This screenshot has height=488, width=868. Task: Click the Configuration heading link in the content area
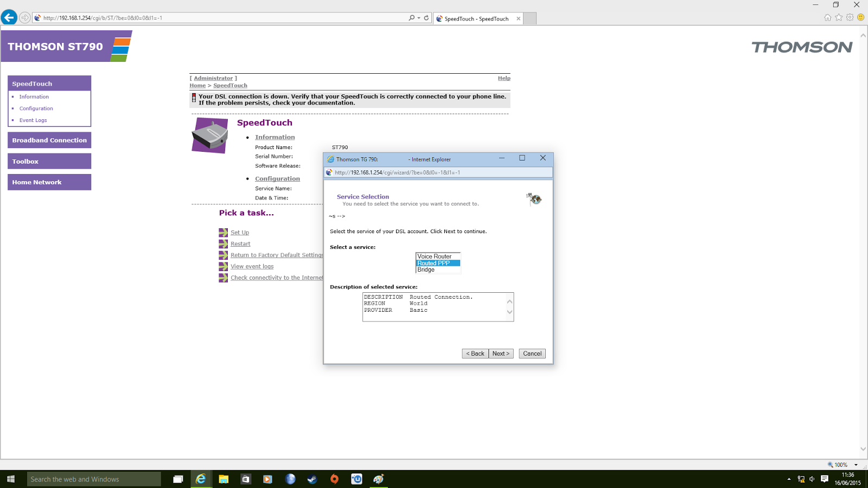pyautogui.click(x=277, y=178)
